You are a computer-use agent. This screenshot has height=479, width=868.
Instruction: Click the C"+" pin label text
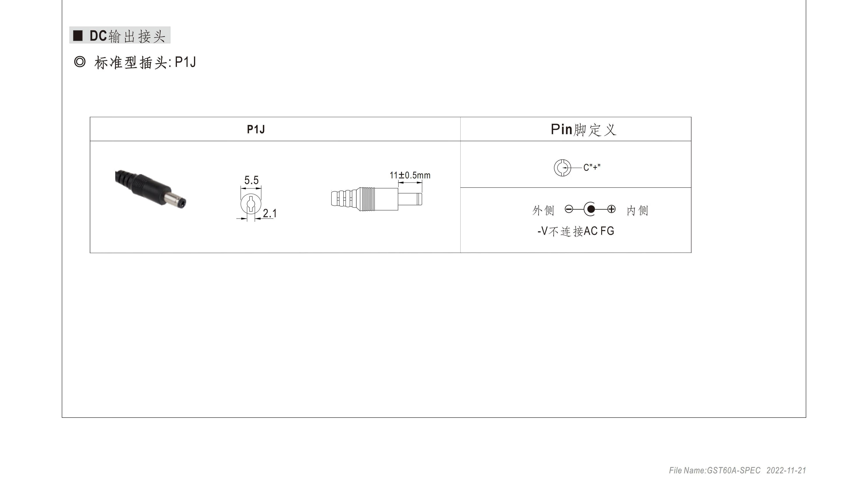point(592,167)
